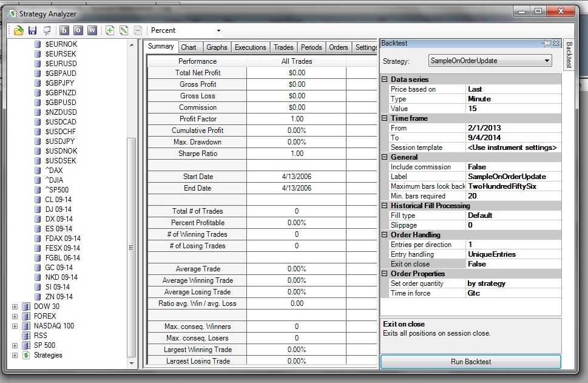Expand the FOREX tree node
Image resolution: width=588 pixels, height=383 pixels.
coord(15,316)
